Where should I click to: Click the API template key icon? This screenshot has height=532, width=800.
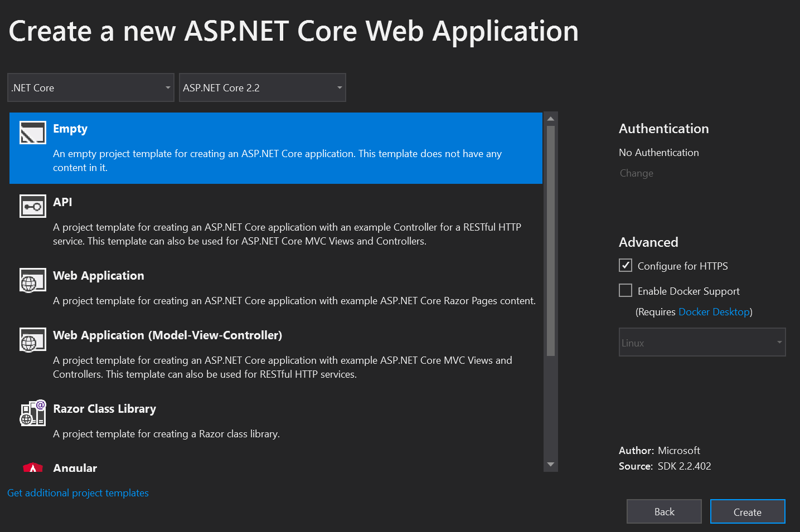coord(32,206)
